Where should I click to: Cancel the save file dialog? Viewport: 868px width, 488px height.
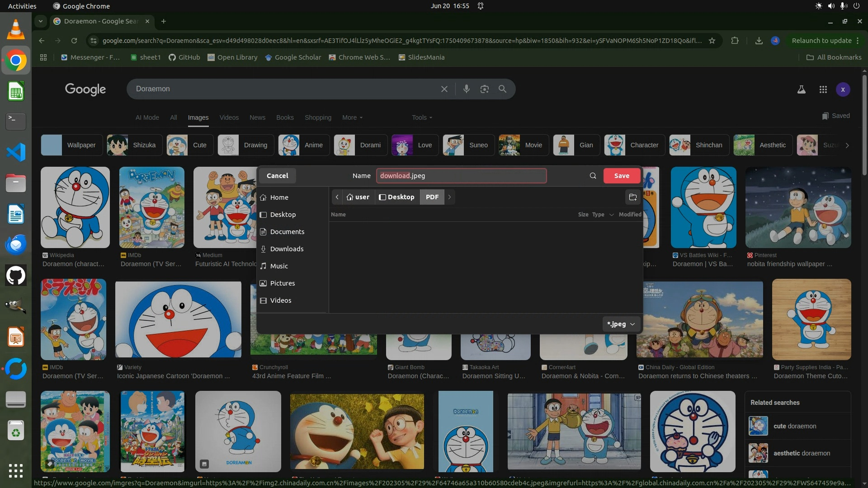point(277,176)
